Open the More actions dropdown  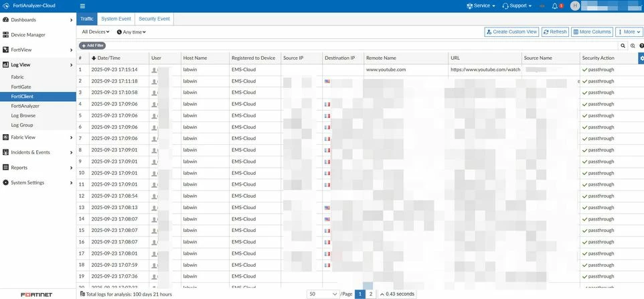click(629, 32)
